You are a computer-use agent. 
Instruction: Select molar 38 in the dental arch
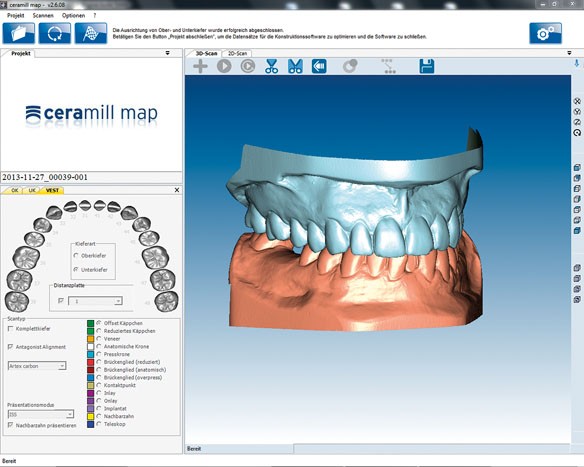(16, 302)
